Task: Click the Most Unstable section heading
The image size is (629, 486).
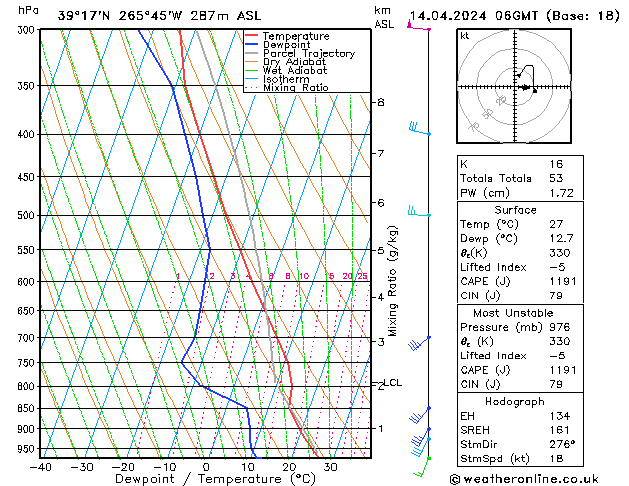Action: click(x=513, y=313)
